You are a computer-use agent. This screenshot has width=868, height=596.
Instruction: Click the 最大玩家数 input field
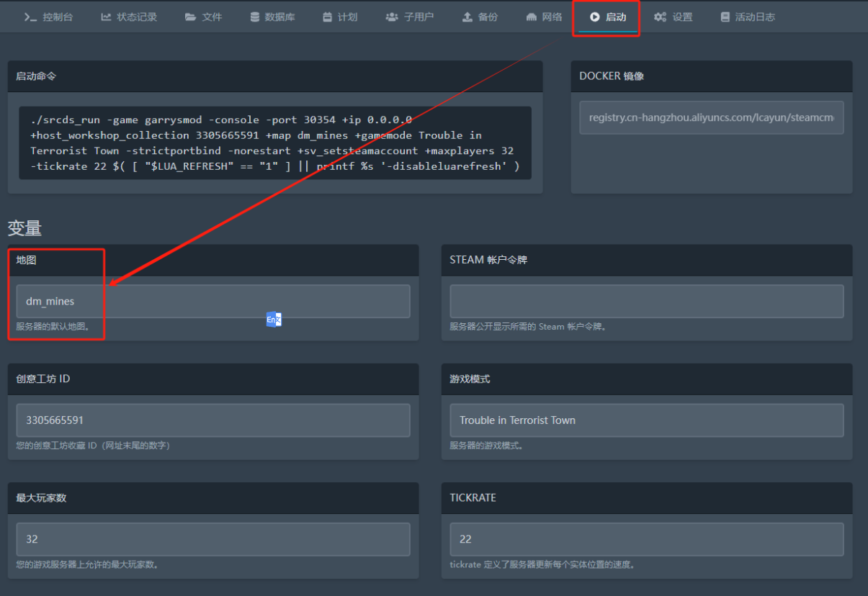[x=213, y=539]
